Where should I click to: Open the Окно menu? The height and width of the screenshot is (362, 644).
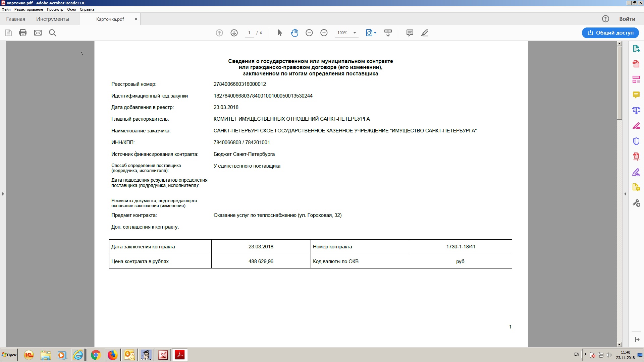click(71, 9)
